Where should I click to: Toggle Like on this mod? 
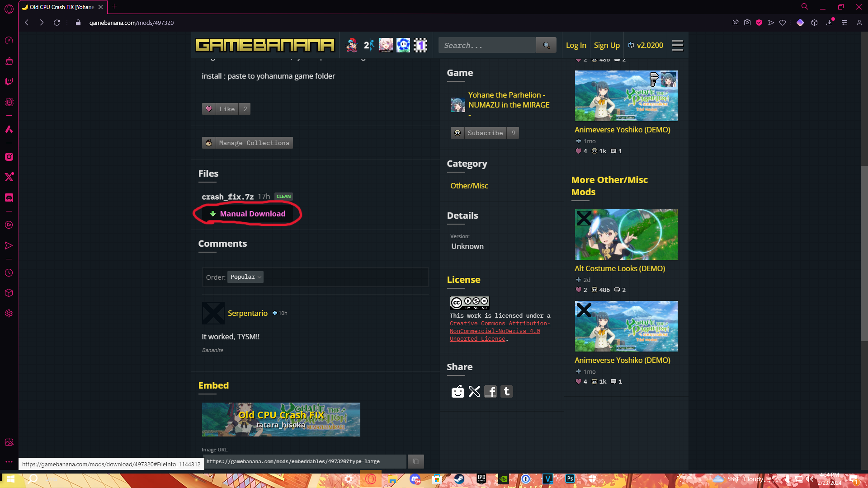[226, 109]
